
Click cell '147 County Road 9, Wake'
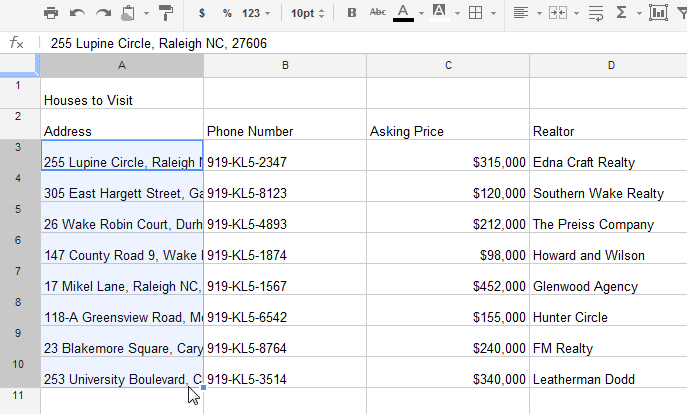[x=122, y=248]
